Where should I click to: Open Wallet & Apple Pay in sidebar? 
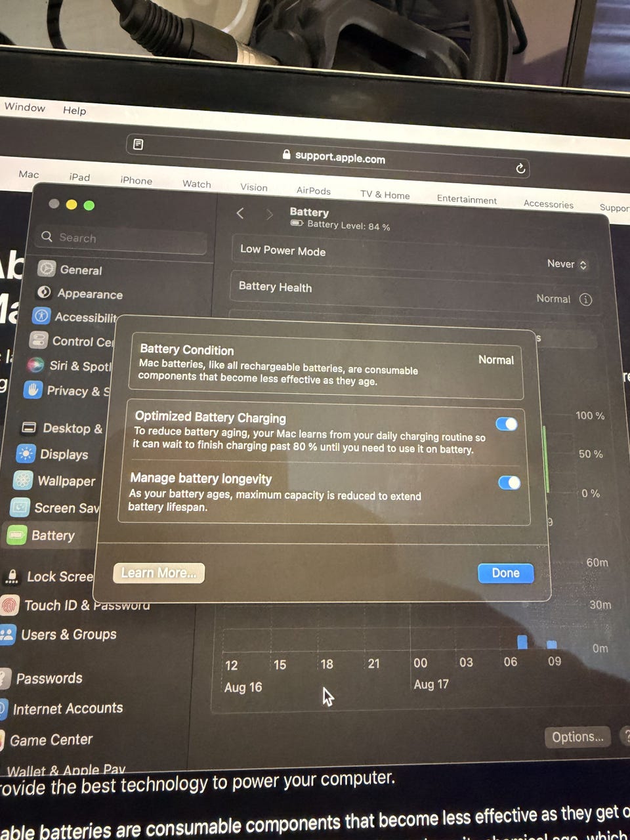click(x=66, y=770)
